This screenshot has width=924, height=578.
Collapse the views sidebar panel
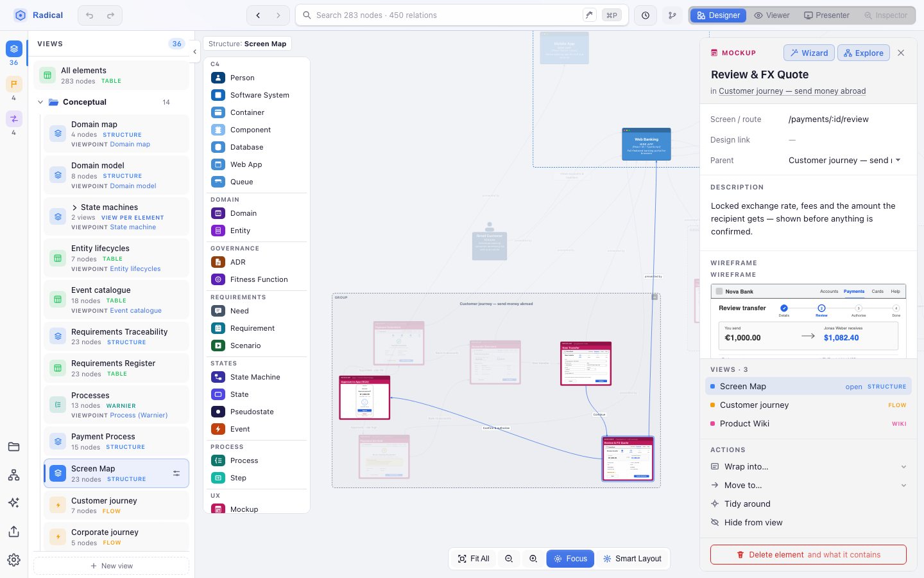pyautogui.click(x=195, y=52)
